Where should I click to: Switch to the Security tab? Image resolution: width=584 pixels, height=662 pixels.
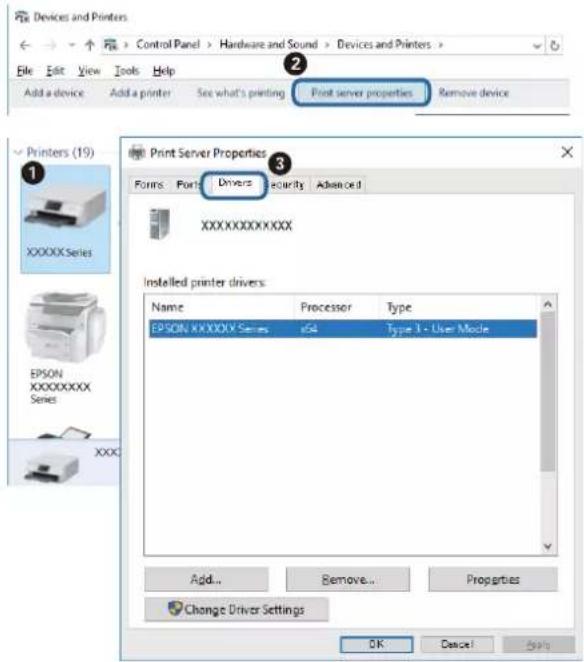click(x=288, y=185)
